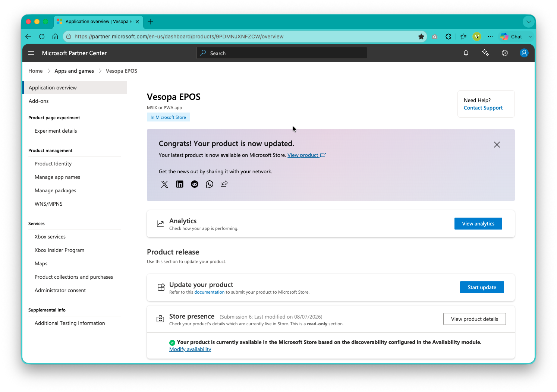Click the Microsoft Partner Center title
Screen dimensions: 557x392
74,53
